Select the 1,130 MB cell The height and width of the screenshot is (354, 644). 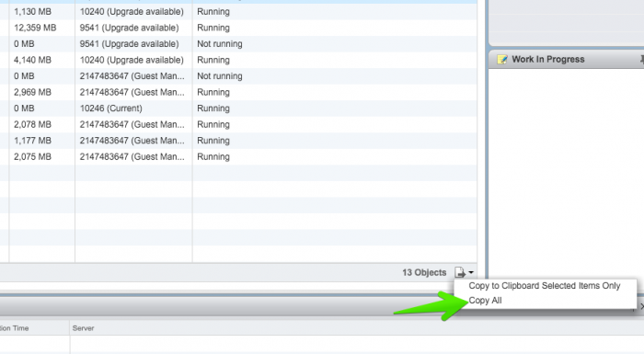[32, 12]
